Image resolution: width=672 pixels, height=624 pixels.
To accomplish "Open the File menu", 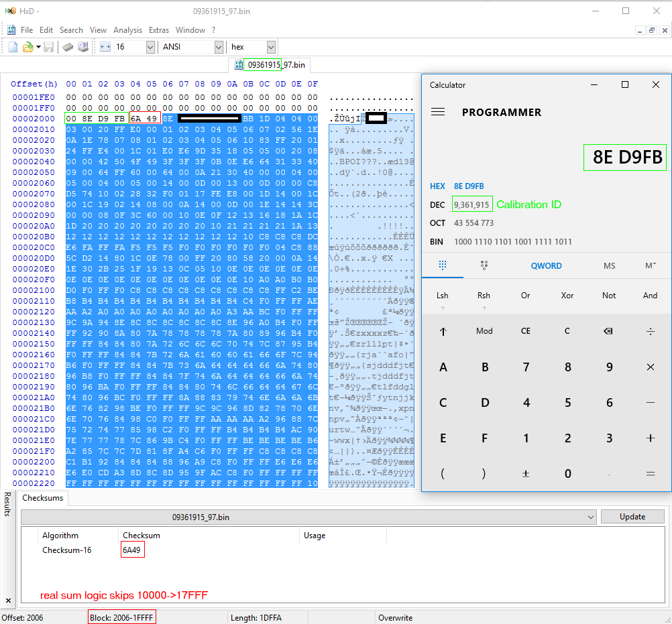I will [x=27, y=30].
